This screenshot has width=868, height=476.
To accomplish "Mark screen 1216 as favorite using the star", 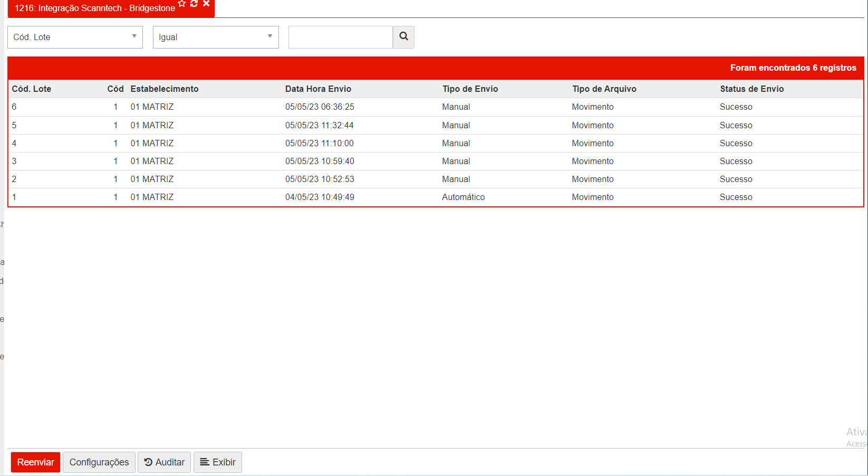I will click(x=182, y=4).
